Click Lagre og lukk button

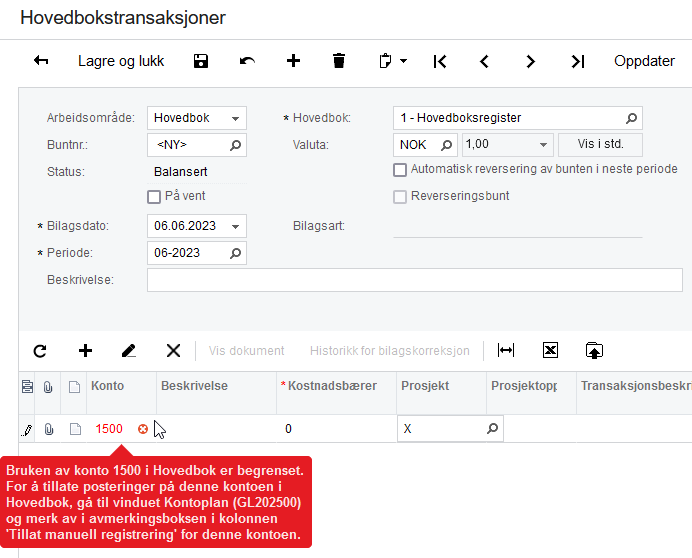click(x=121, y=61)
